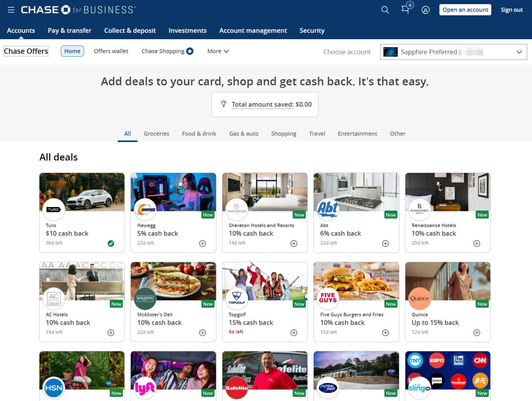Add the Sheraton Hotels 10% cash back deal

[x=293, y=243]
